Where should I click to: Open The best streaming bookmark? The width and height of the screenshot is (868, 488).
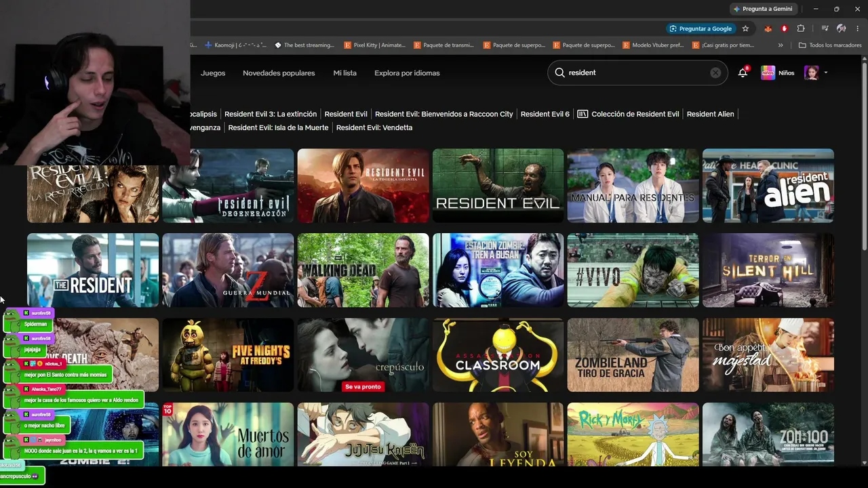coord(304,45)
